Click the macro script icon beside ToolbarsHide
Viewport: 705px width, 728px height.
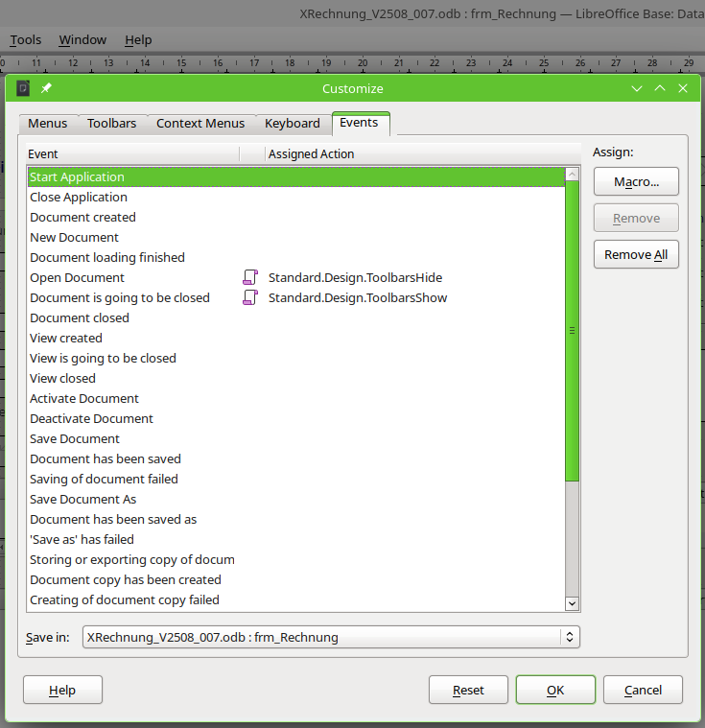coord(250,278)
